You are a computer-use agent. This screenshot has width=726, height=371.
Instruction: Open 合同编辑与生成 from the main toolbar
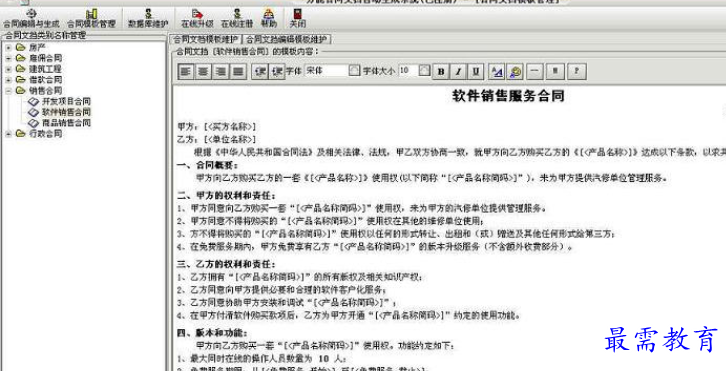click(x=31, y=19)
